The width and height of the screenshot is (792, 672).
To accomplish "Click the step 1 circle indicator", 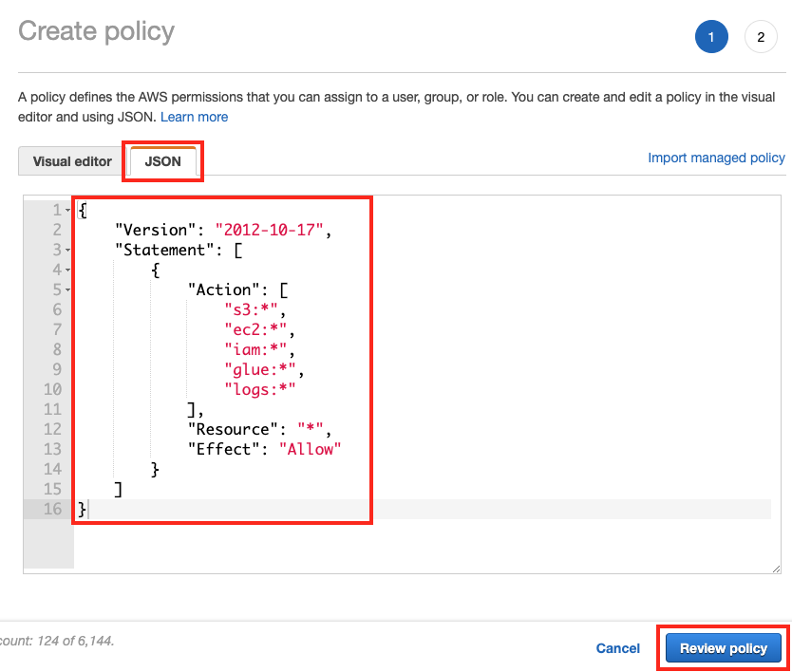I will (711, 38).
